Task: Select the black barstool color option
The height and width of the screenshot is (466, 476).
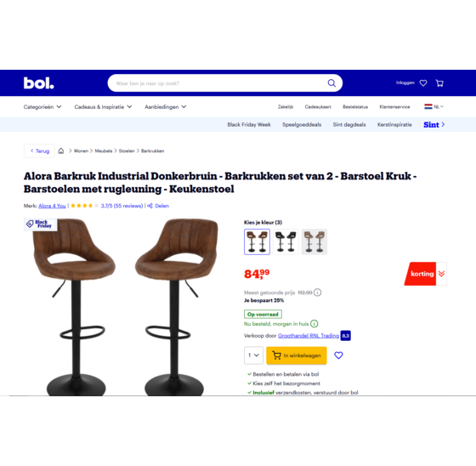Action: (x=286, y=242)
